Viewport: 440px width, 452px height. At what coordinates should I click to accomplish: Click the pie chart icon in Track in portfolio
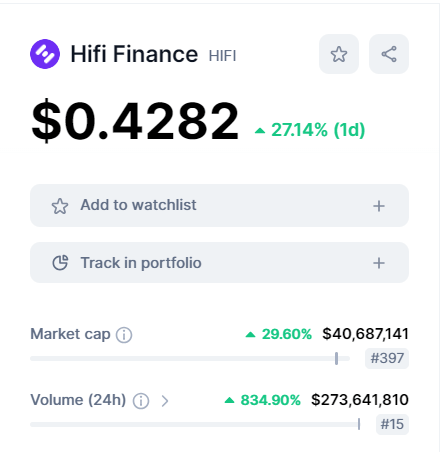pos(60,263)
